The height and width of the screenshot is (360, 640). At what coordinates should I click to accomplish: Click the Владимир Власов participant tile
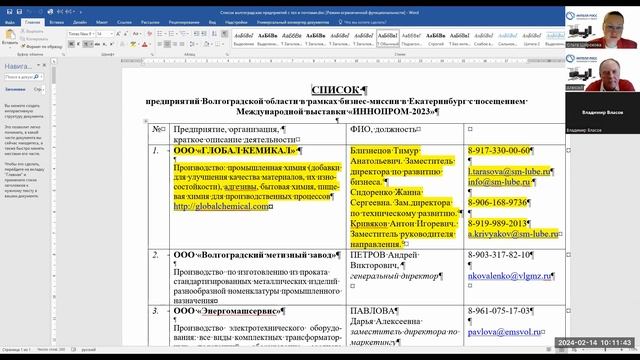[x=602, y=113]
